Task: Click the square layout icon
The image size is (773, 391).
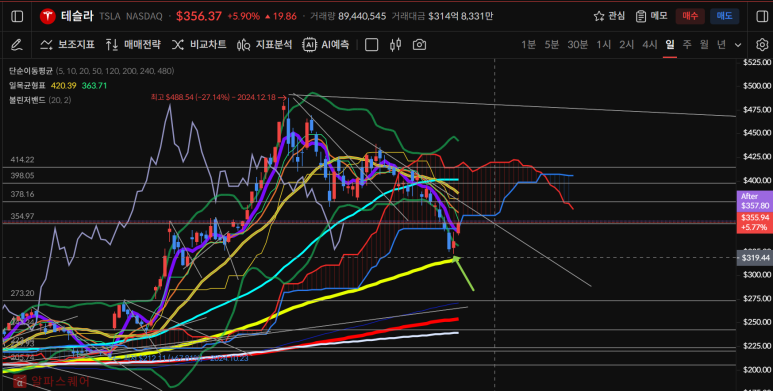Action: pos(371,45)
